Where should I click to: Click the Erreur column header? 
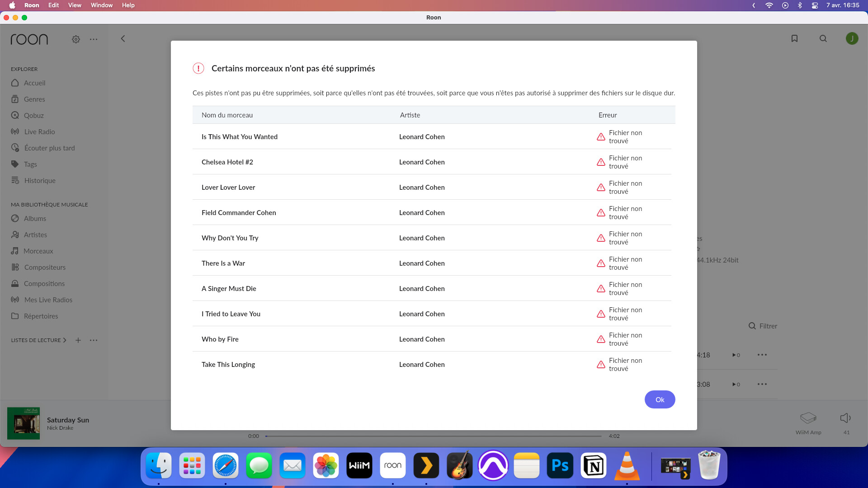tap(608, 115)
